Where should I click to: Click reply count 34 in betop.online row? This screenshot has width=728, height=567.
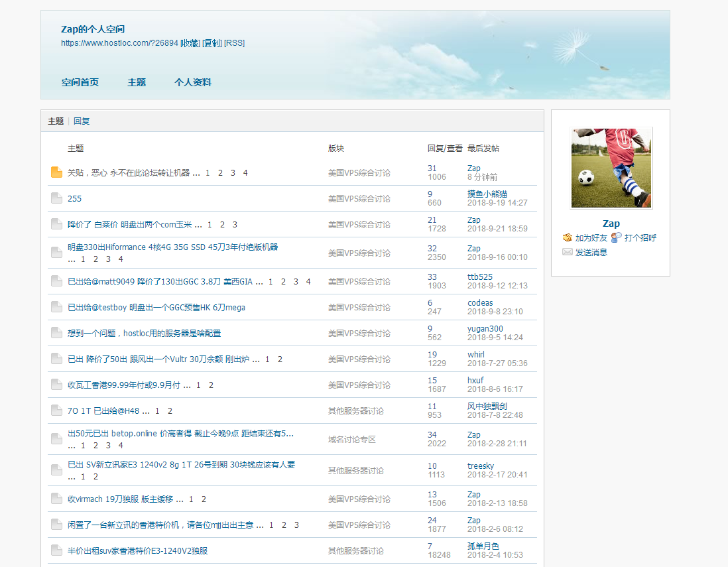pos(432,434)
